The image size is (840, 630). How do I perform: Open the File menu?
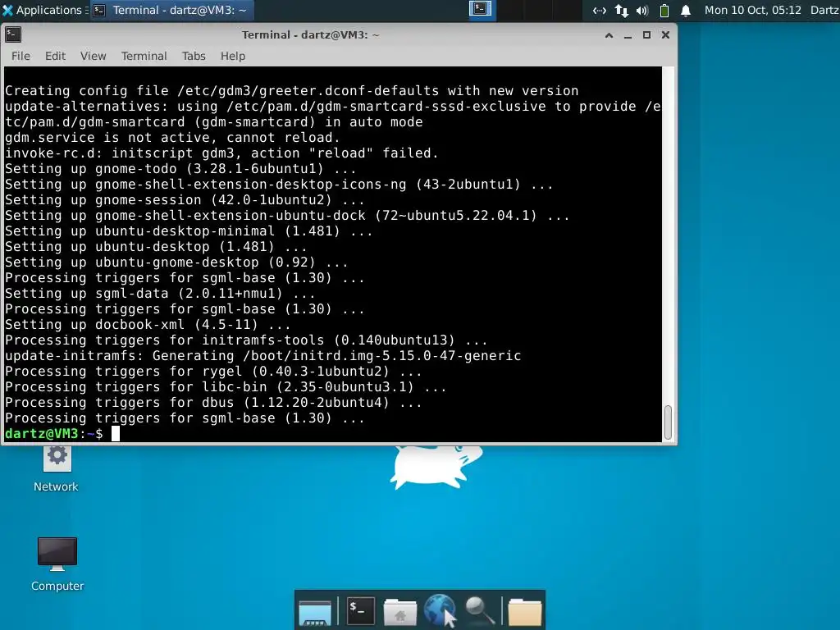21,56
